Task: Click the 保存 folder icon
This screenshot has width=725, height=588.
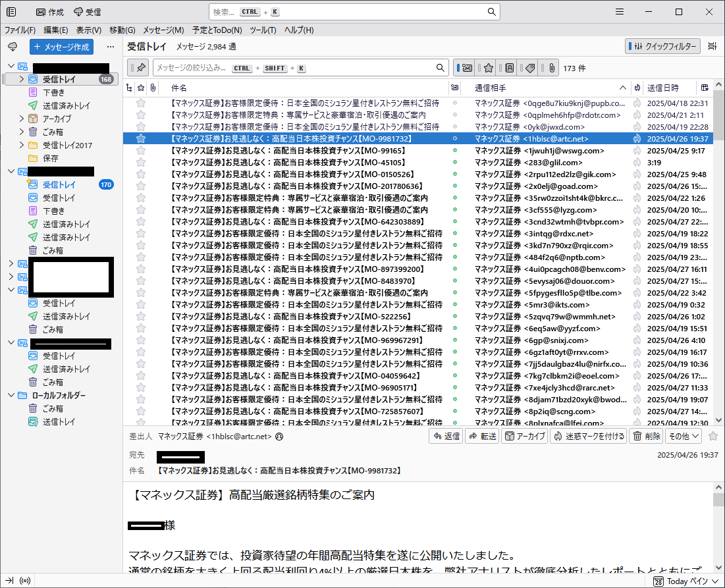Action: click(33, 158)
